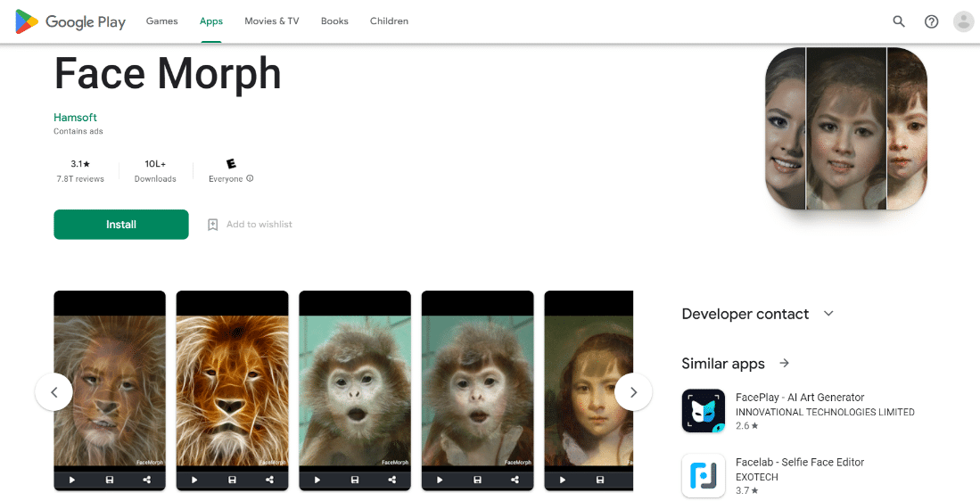Image resolution: width=980 pixels, height=501 pixels.
Task: Open the Books tab
Action: (334, 21)
